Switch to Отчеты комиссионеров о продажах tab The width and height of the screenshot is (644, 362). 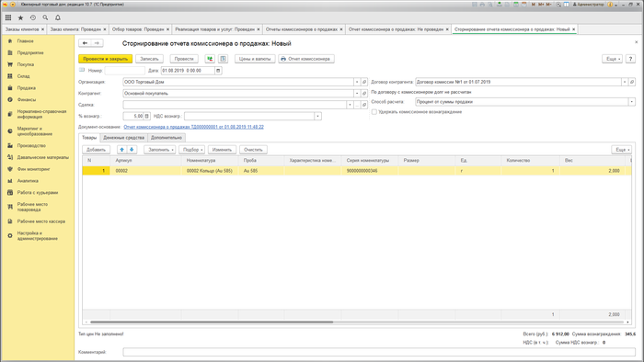tap(302, 29)
